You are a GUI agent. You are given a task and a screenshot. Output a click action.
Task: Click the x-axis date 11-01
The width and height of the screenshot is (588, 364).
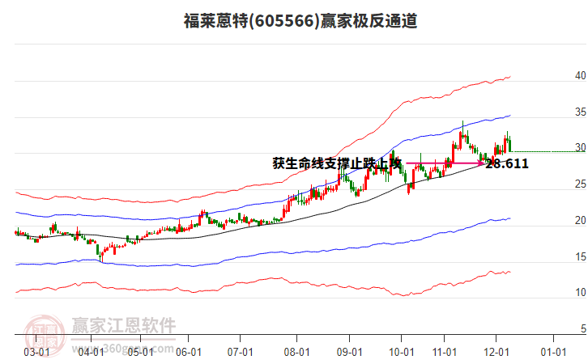tap(445, 352)
